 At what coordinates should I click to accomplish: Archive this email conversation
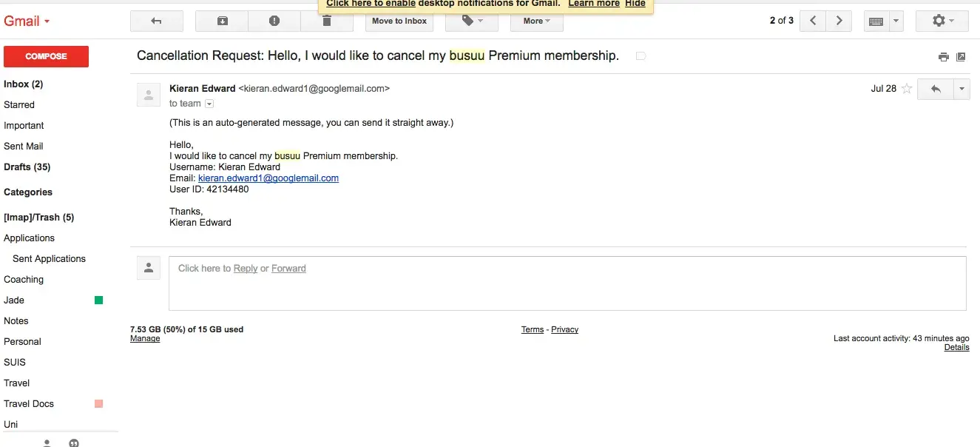tap(222, 21)
